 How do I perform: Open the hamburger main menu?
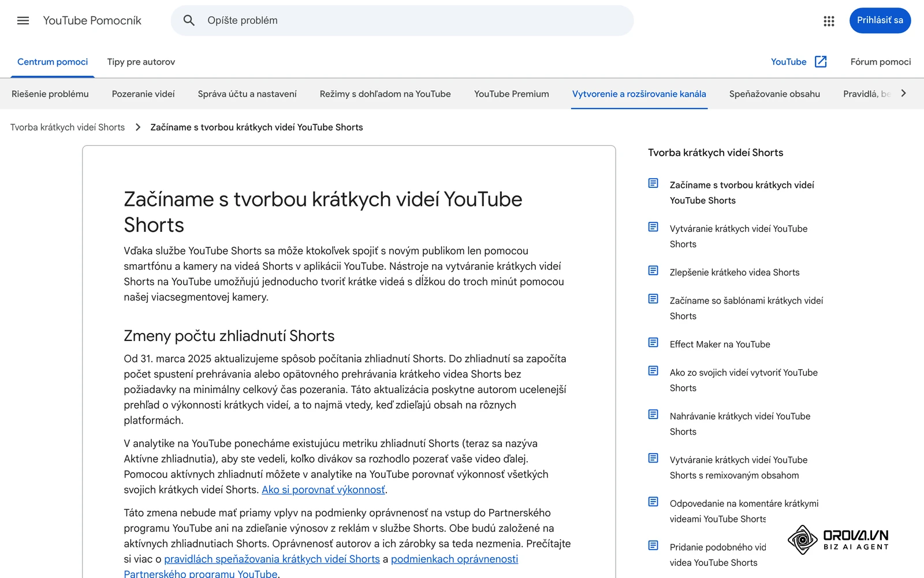click(x=23, y=20)
